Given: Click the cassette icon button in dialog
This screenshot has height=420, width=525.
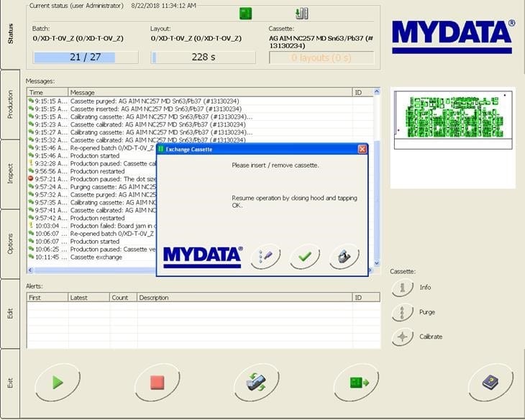Looking at the screenshot, I should coord(344,257).
